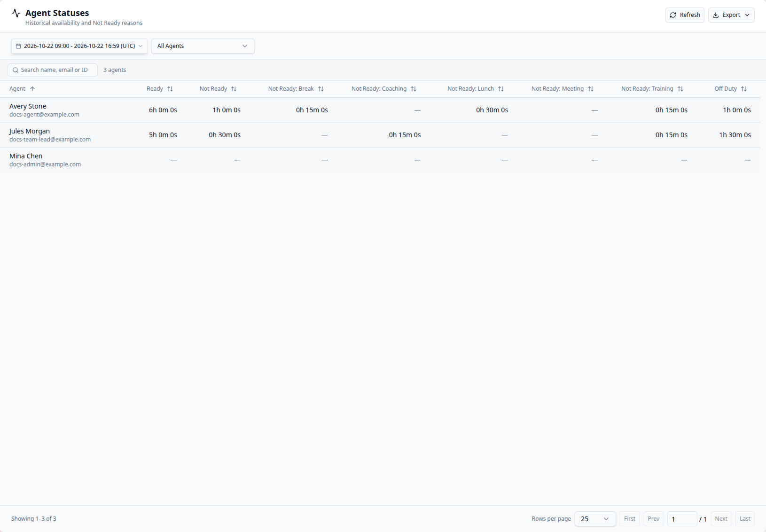Refresh the agent statuses table
The height and width of the screenshot is (532, 766).
coord(685,15)
